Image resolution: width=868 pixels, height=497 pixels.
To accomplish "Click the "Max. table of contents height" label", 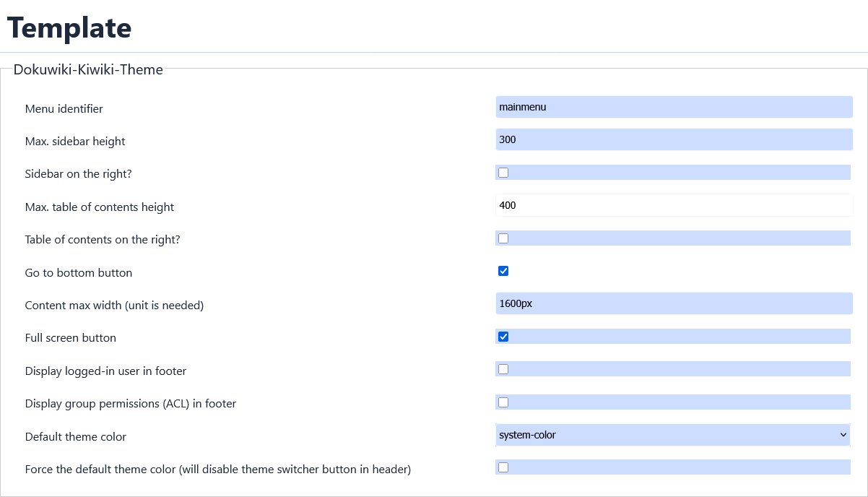I will [100, 207].
